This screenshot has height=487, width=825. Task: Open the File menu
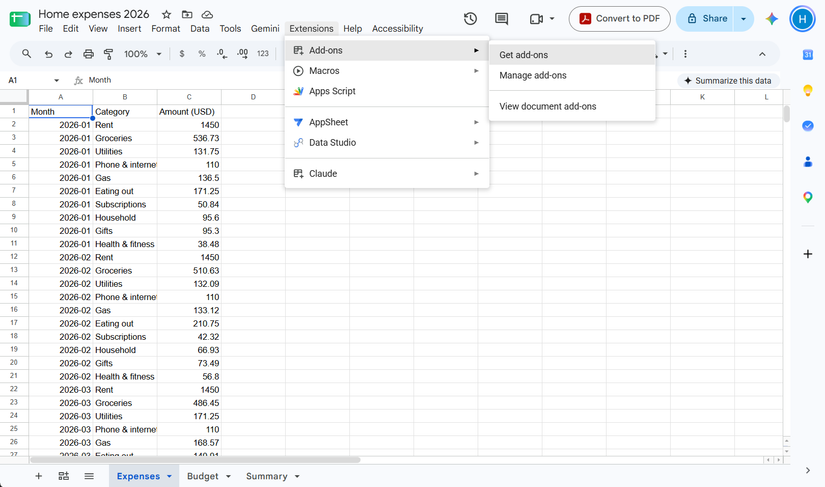click(46, 28)
